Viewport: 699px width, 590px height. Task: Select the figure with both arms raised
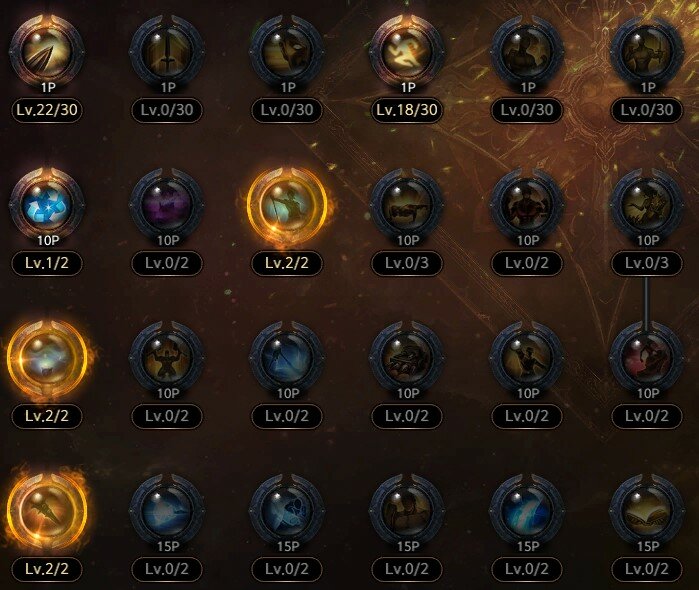tap(167, 358)
